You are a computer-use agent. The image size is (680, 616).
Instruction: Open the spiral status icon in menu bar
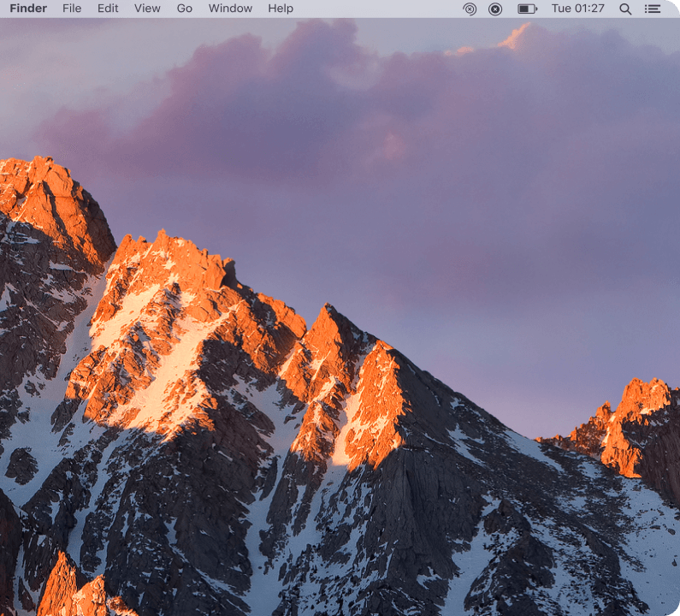[x=470, y=9]
